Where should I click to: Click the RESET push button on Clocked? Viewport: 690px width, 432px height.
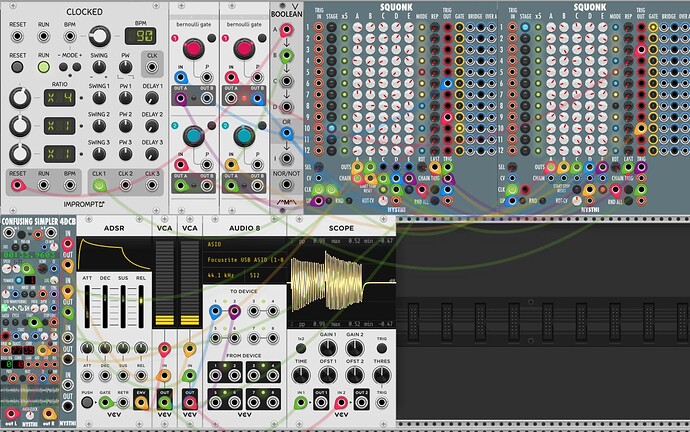pyautogui.click(x=17, y=67)
